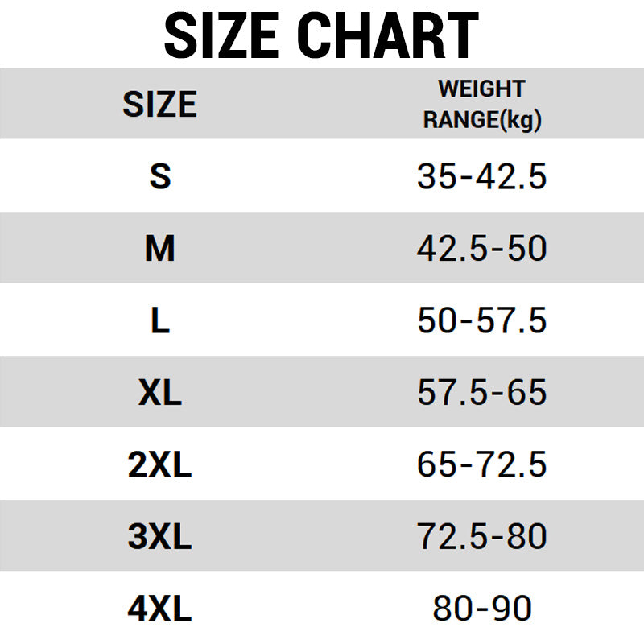Click the 35-42.5 weight range
This screenshot has height=644, width=644.
click(x=481, y=176)
